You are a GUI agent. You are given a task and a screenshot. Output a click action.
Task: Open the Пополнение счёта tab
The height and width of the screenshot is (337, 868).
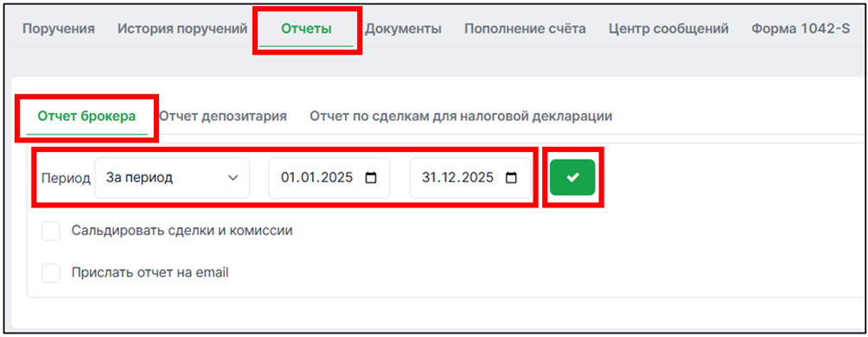[x=525, y=29]
